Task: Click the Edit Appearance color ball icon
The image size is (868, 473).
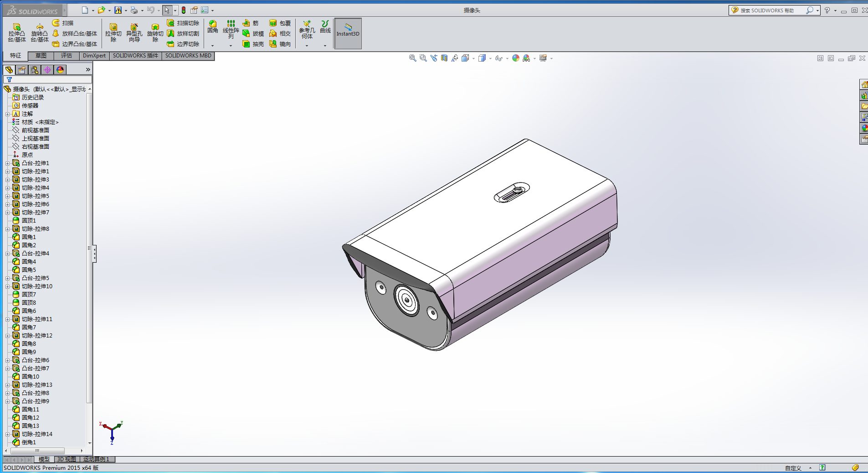Action: click(516, 58)
